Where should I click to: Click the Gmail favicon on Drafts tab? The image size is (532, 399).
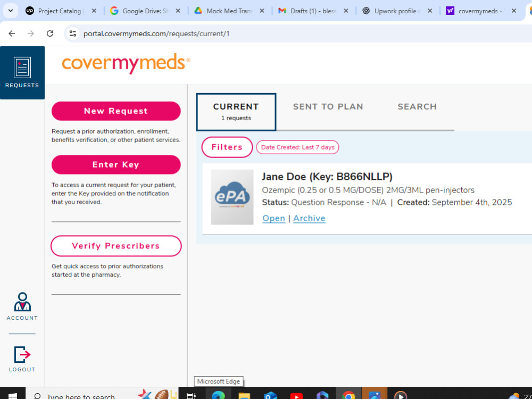coord(282,11)
